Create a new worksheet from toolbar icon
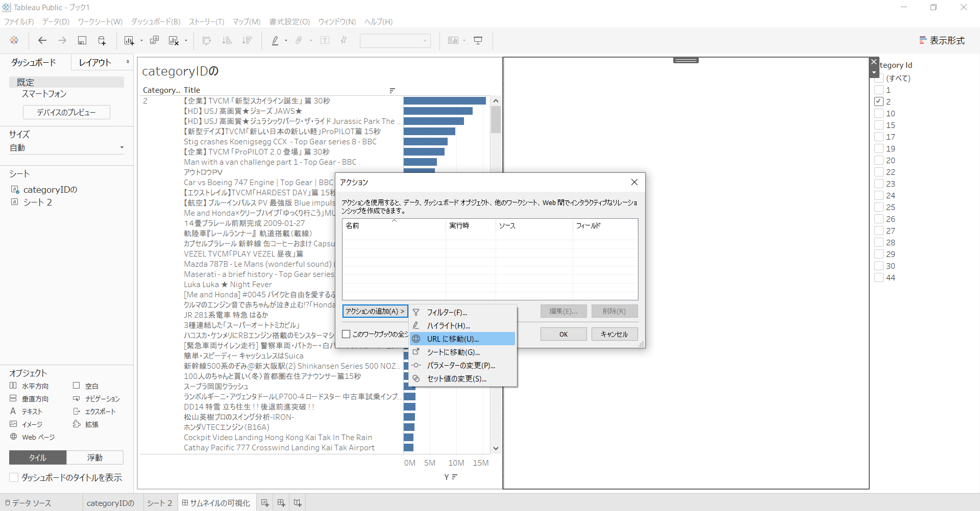Viewport: 980px width, 511px height. point(129,40)
